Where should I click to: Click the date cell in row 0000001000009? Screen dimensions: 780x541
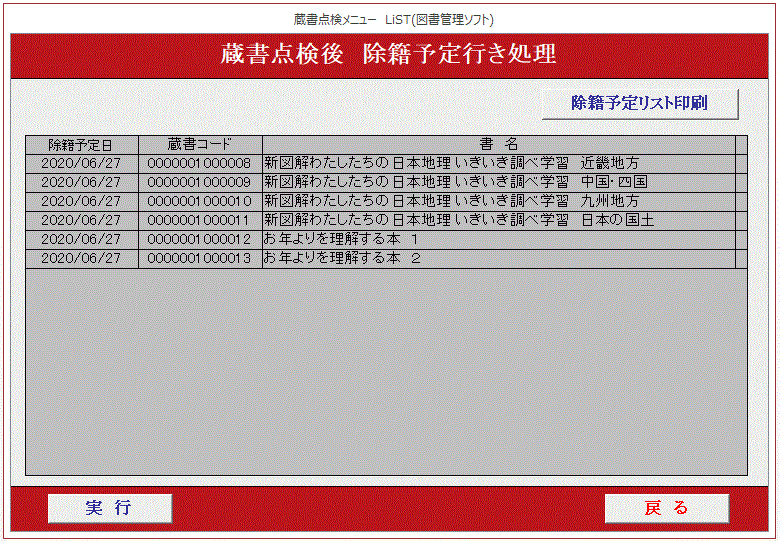[82, 182]
